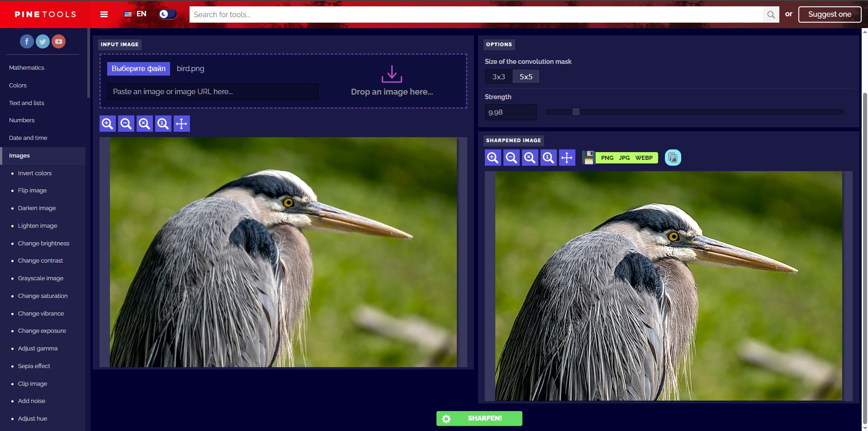Download the sharpened image as PNG
Viewport: 868px width, 431px height.
(x=607, y=157)
